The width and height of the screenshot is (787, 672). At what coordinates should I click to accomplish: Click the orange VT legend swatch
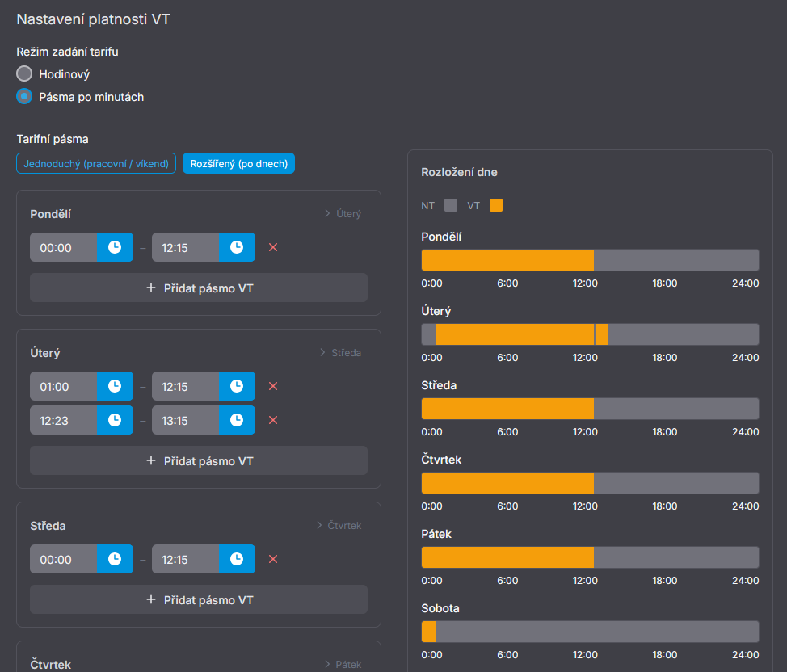click(496, 205)
